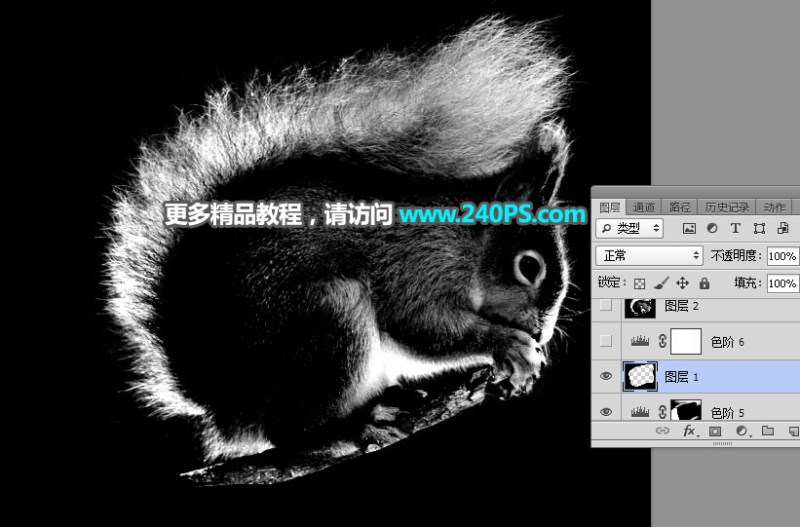The width and height of the screenshot is (800, 527).
Task: Click the panel bottom resize grip
Action: click(722, 444)
